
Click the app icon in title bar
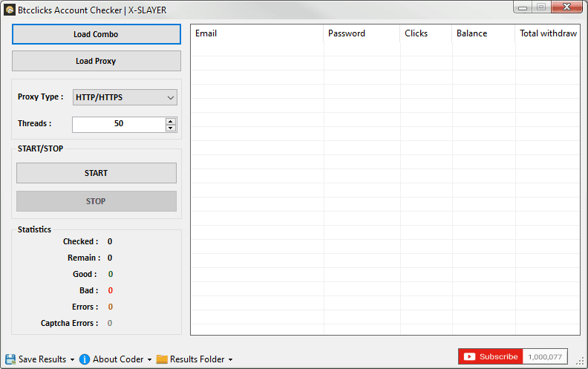[x=10, y=10]
